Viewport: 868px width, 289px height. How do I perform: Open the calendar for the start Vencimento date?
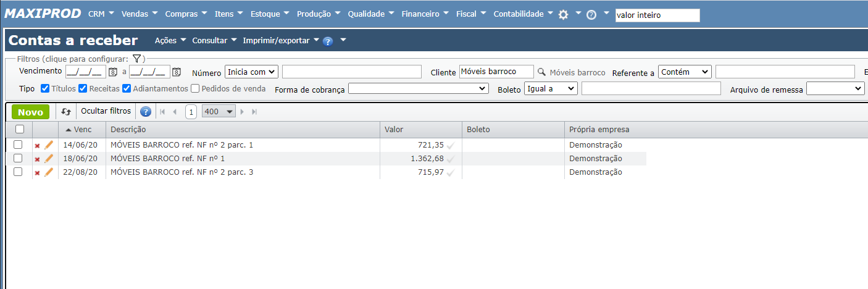(x=112, y=72)
